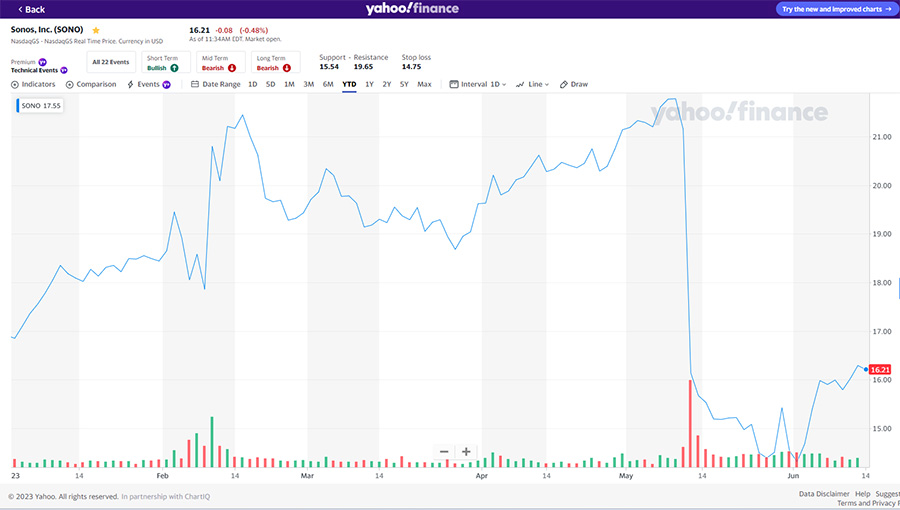
Task: Click the red 16.21 current price tag
Action: point(880,369)
